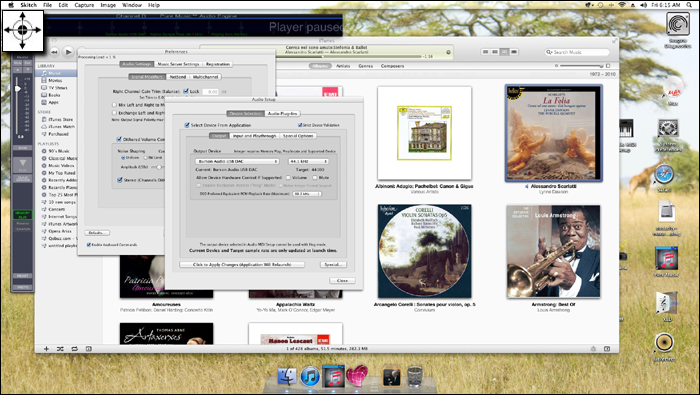
Task: Open the Burson Audio USB DAC output device dropdown
Action: (237, 161)
